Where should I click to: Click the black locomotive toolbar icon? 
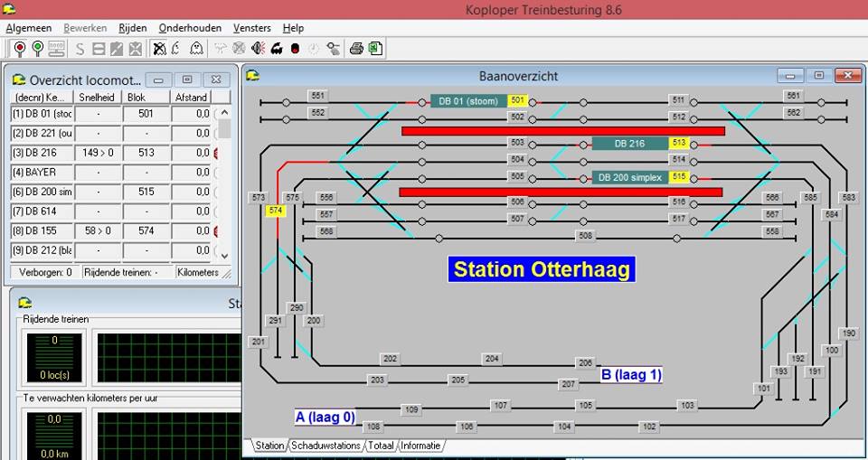[277, 49]
